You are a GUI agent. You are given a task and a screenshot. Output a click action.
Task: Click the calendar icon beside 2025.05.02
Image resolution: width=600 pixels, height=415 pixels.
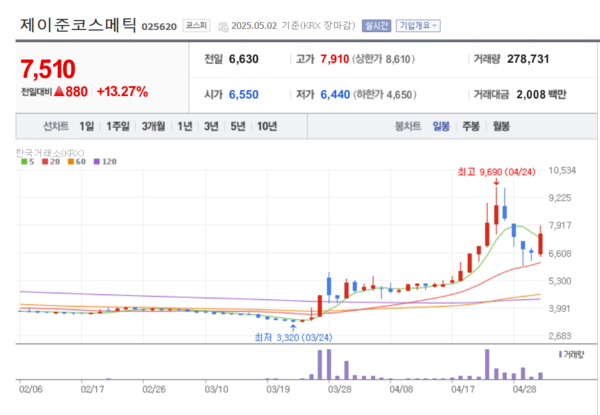(223, 26)
